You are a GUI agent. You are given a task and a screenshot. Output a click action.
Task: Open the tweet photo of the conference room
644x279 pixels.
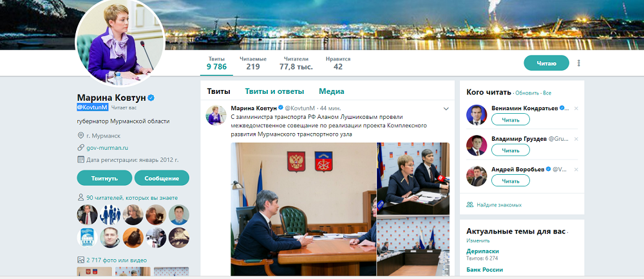tap(413, 246)
